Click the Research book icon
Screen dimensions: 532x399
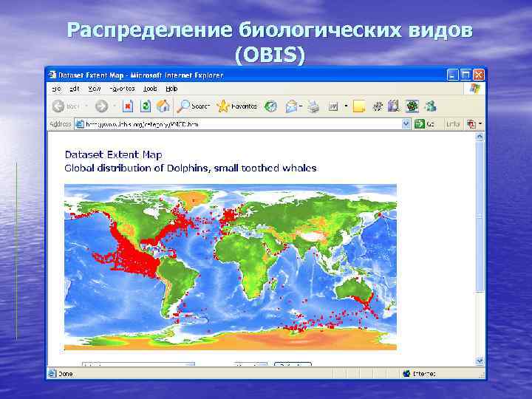coord(394,106)
